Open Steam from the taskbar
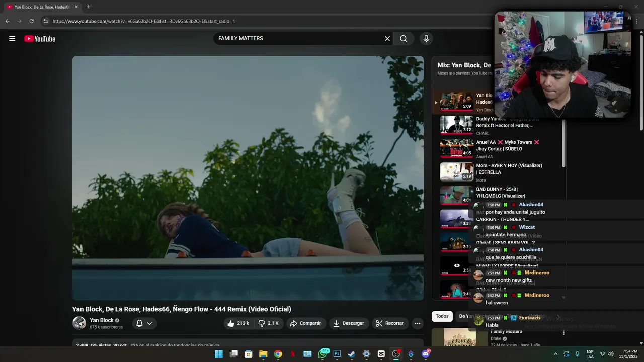Viewport: 644px width, 362px height. point(352,354)
